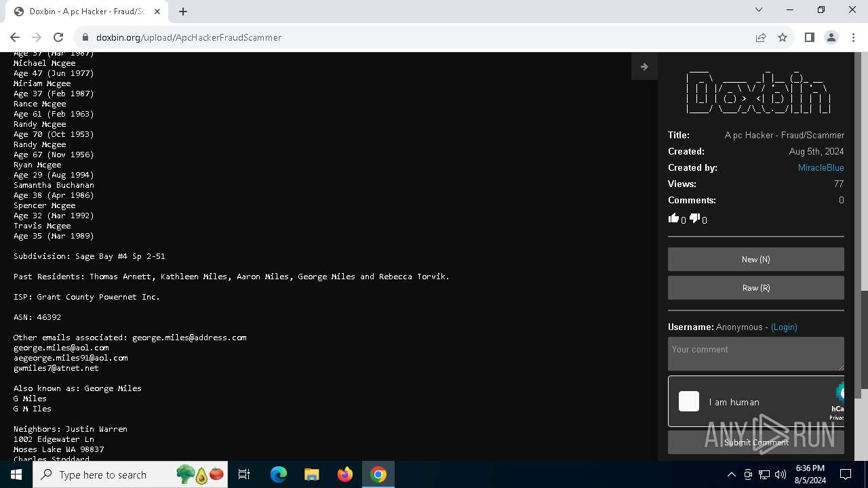Open a new browser tab
This screenshot has width=868, height=488.
[183, 12]
